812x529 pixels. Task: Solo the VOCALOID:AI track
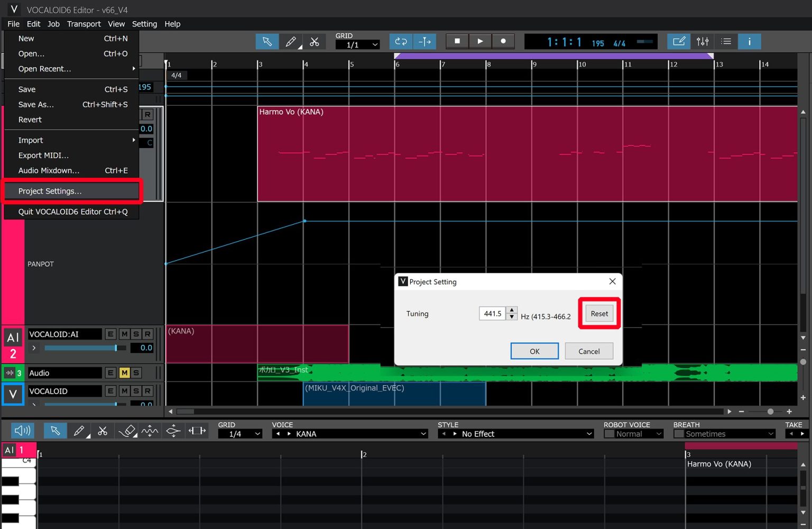coord(136,334)
